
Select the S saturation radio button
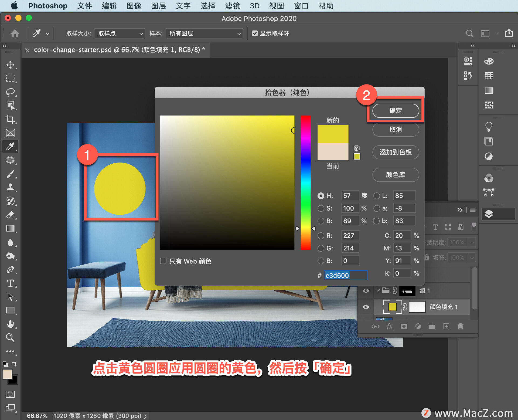(321, 208)
